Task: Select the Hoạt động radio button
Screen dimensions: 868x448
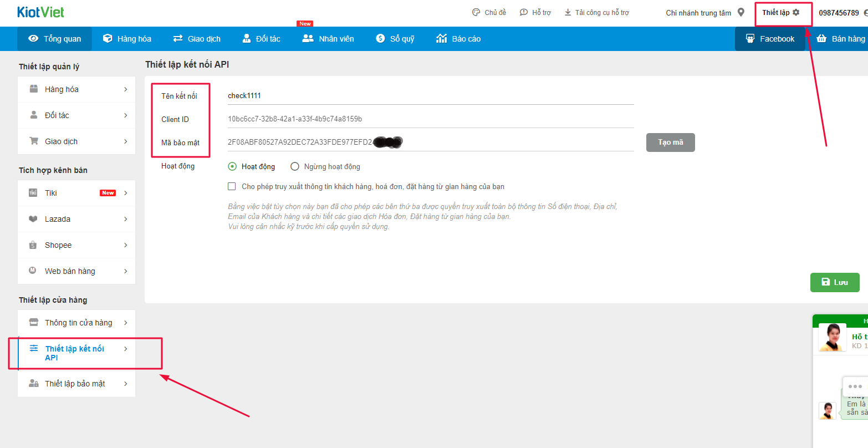Action: click(x=232, y=166)
